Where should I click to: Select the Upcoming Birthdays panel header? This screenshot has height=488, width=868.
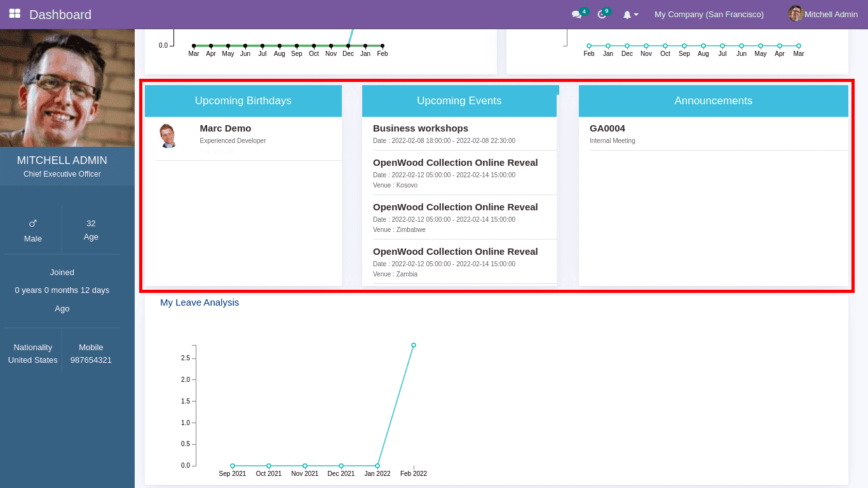[243, 101]
